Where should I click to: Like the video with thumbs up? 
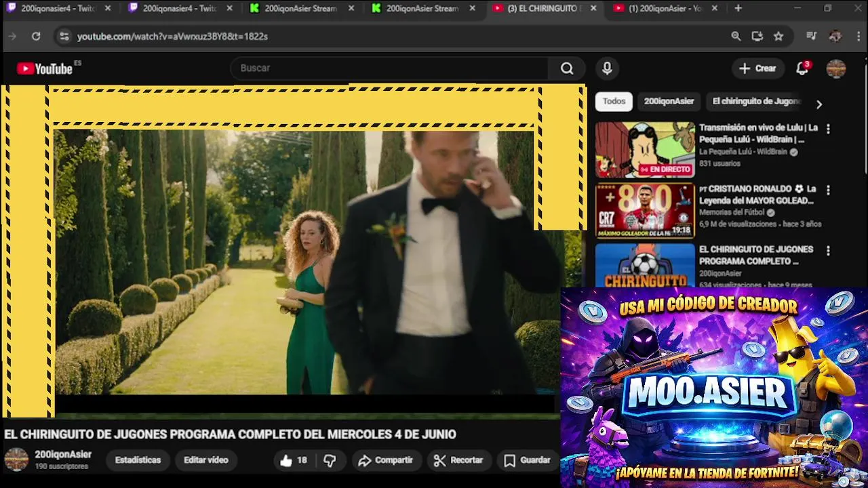point(294,460)
